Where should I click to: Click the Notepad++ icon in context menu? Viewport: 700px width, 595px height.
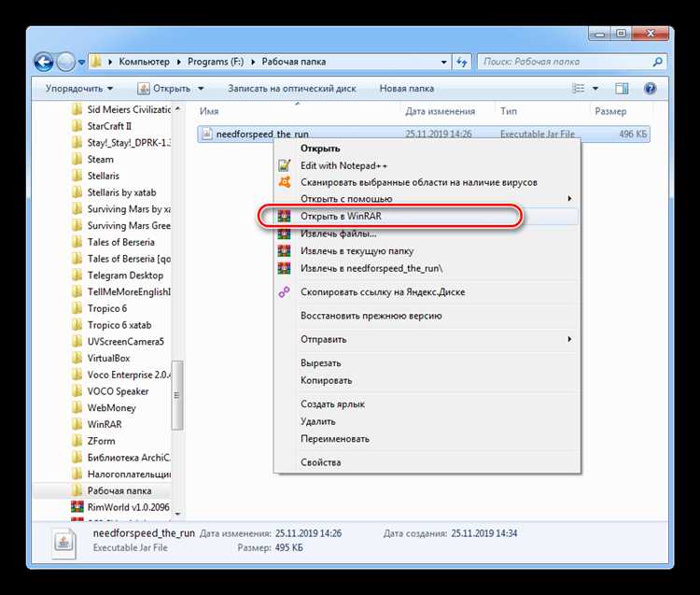coord(285,165)
